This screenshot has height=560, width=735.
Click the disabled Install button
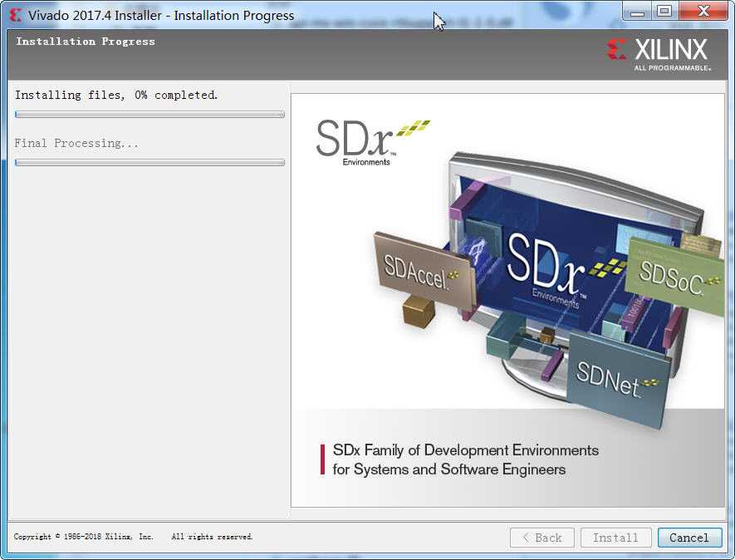[x=615, y=538]
